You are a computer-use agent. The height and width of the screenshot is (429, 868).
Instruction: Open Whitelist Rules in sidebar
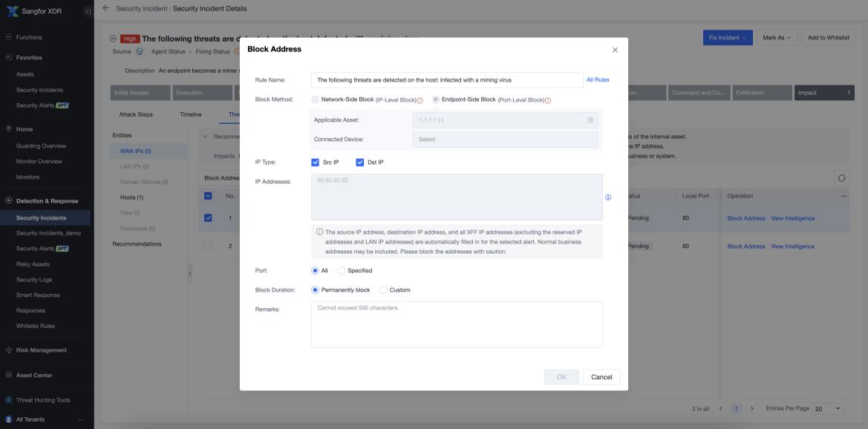pos(36,326)
